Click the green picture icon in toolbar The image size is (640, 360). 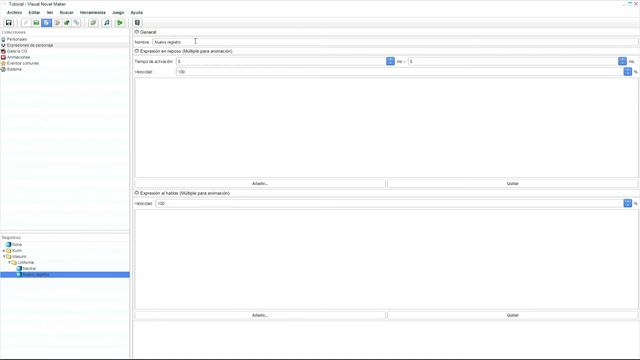tap(36, 23)
